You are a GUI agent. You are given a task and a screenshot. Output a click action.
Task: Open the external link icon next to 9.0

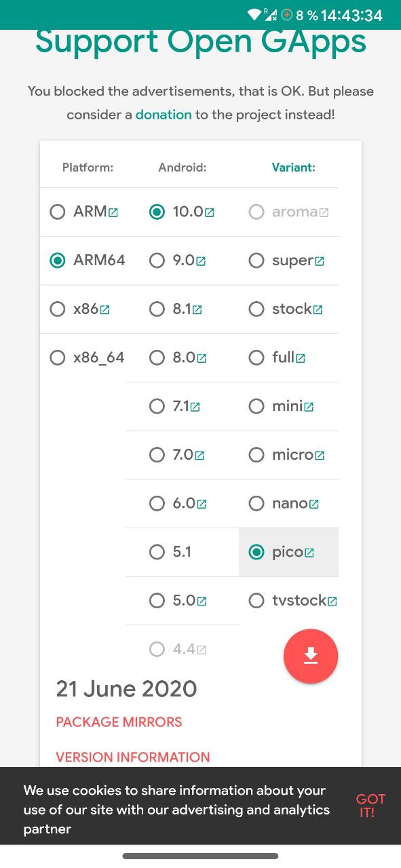(x=202, y=261)
